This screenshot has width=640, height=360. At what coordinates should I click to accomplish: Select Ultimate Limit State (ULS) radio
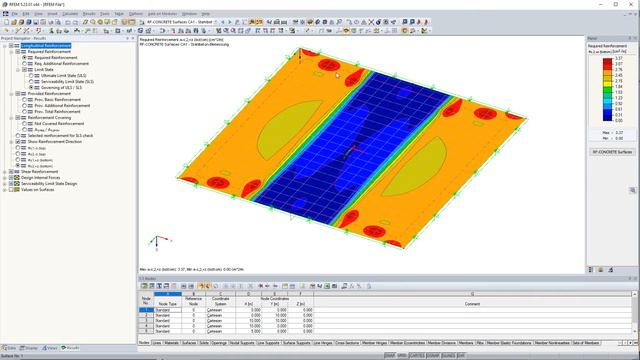[x=31, y=76]
